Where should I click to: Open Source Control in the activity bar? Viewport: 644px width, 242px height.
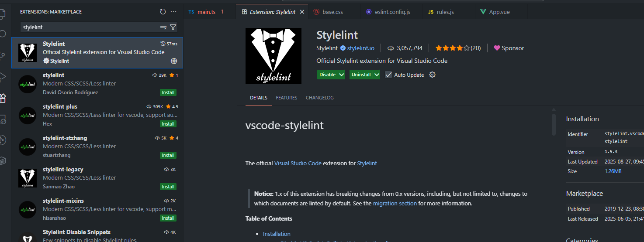[3, 55]
